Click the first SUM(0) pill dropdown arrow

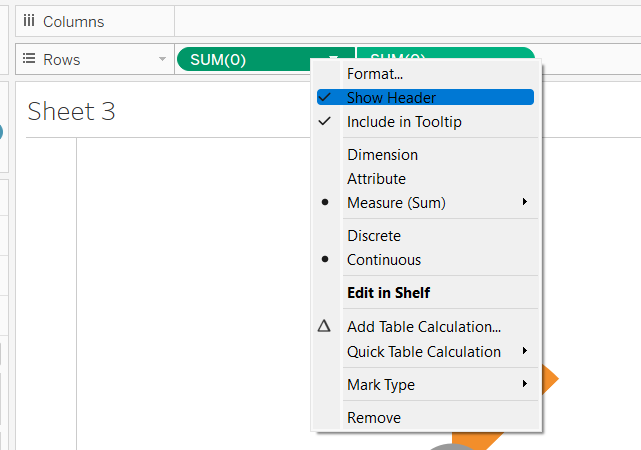point(333,60)
